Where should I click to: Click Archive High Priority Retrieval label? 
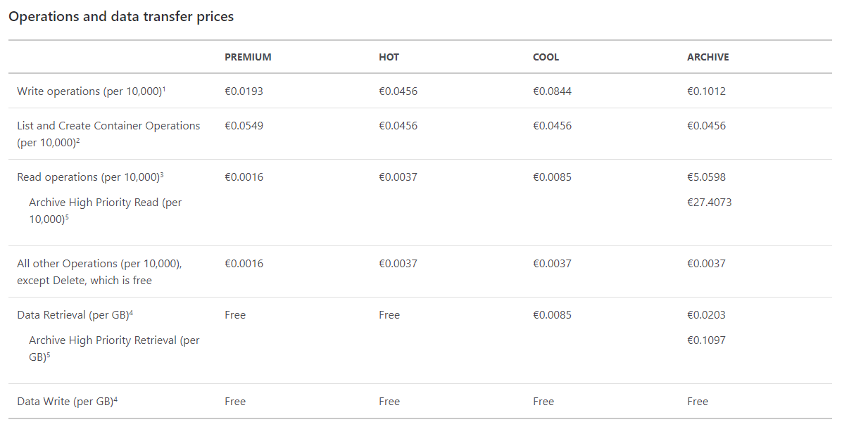pyautogui.click(x=114, y=348)
